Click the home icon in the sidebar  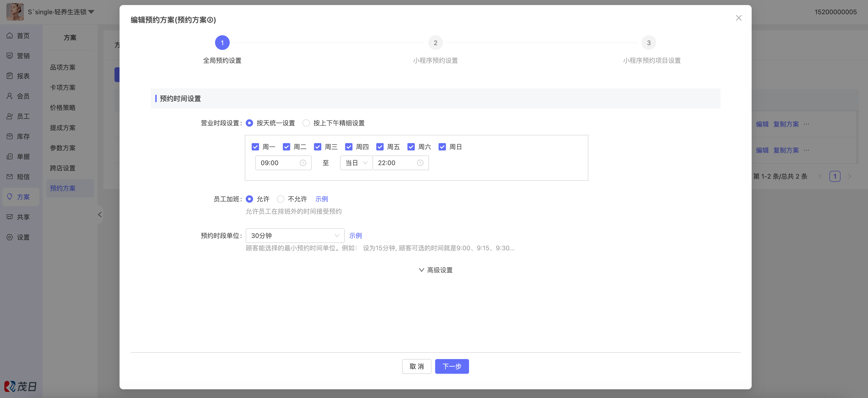[x=10, y=35]
